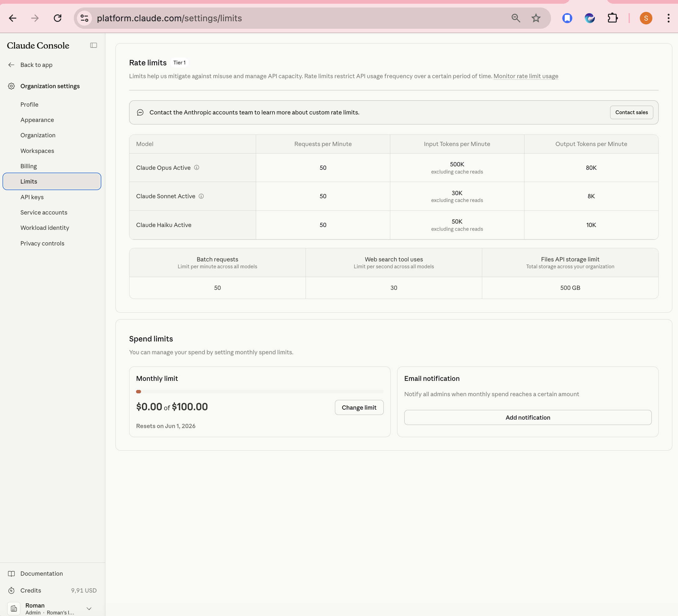Click the organization building icon near Roman
Screen dimensions: 678x616
tap(14, 608)
